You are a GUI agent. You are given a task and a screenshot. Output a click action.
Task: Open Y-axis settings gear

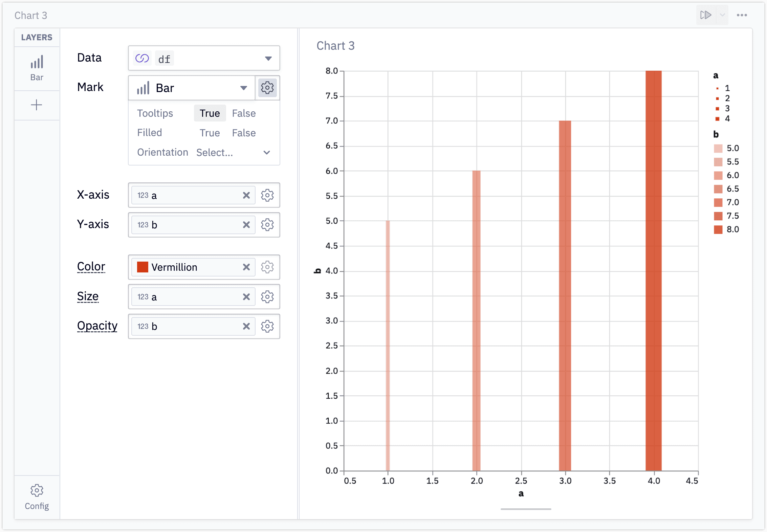267,225
